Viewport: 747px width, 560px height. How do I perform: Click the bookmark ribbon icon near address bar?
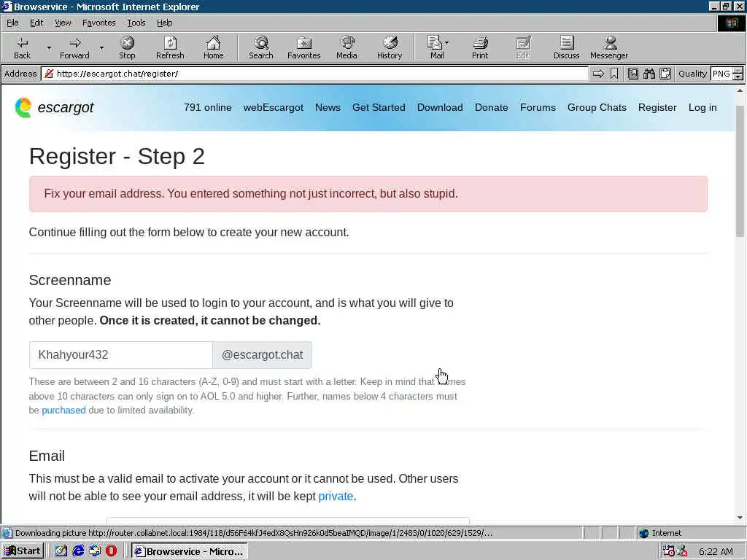point(614,74)
